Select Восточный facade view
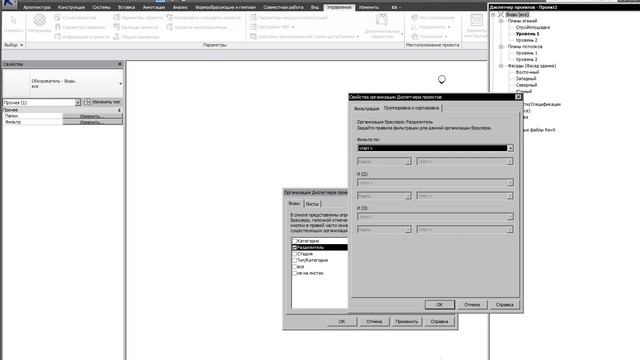The image size is (640, 360). point(527,72)
